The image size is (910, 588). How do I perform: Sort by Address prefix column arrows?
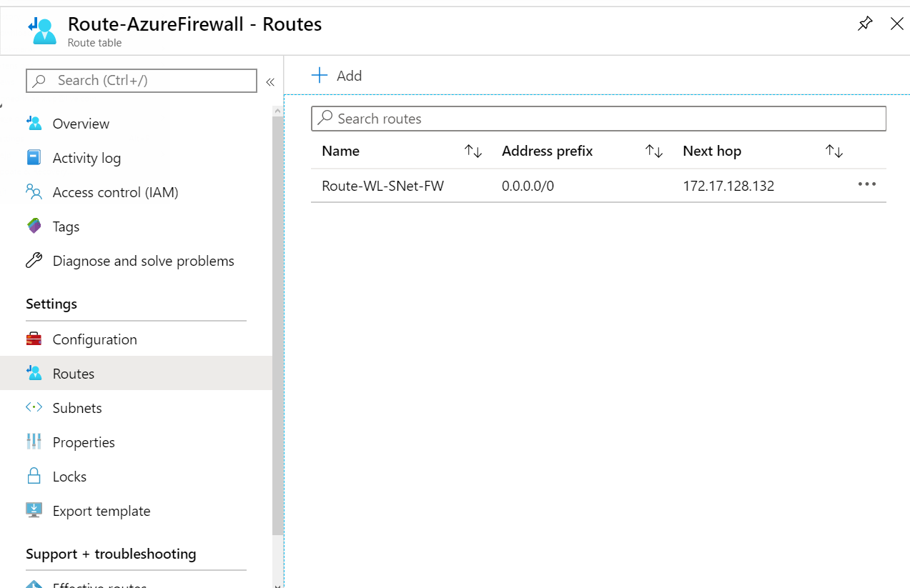[x=654, y=151]
